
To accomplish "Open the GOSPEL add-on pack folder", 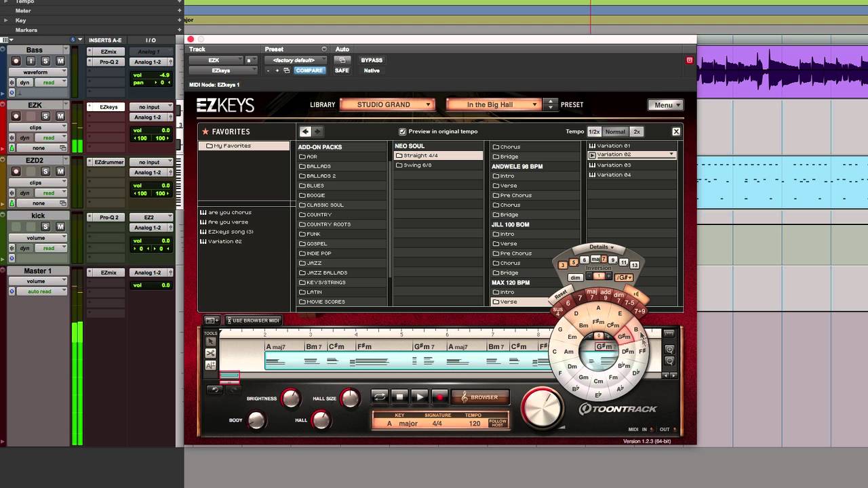I will point(342,243).
